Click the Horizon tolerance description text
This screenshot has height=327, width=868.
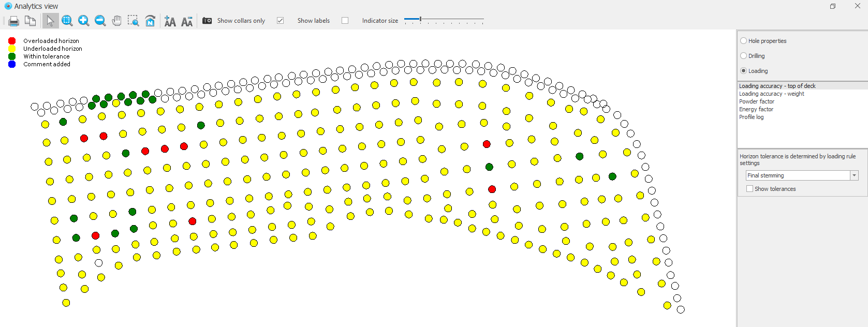coord(798,159)
